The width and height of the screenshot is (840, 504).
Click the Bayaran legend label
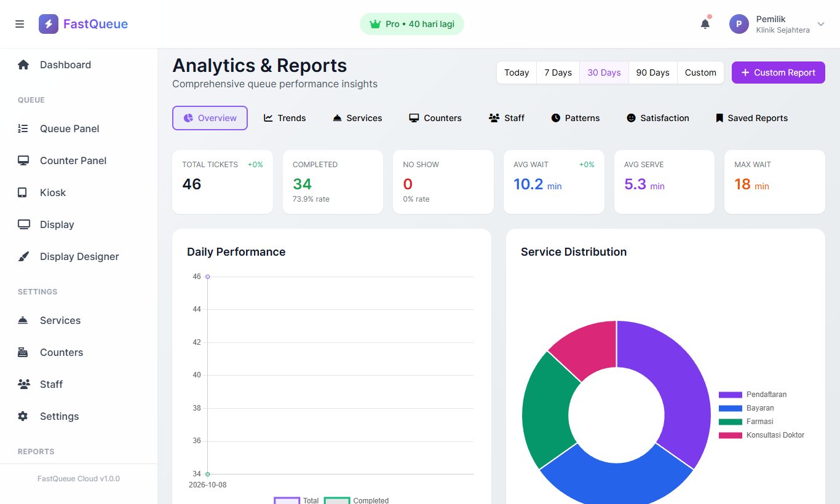[x=760, y=408]
